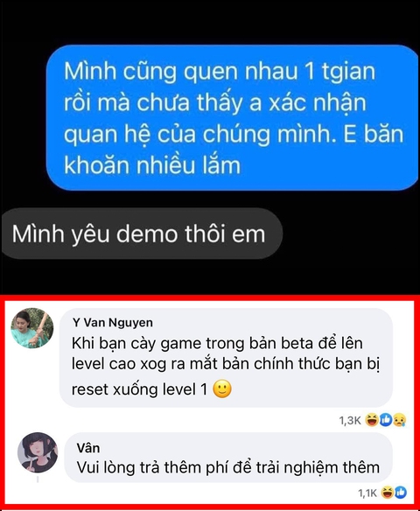420x511 pixels.
Task: Click the haha reaction on Vân's comment
Action: point(387,493)
